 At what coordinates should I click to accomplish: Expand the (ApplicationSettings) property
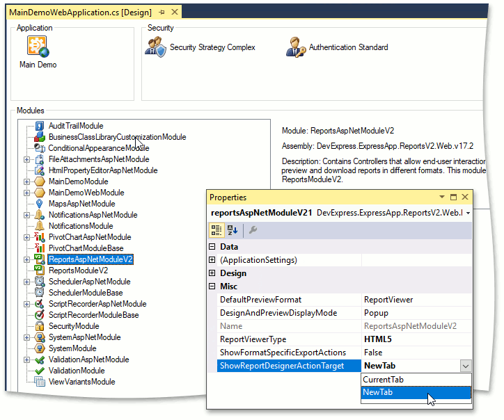212,260
